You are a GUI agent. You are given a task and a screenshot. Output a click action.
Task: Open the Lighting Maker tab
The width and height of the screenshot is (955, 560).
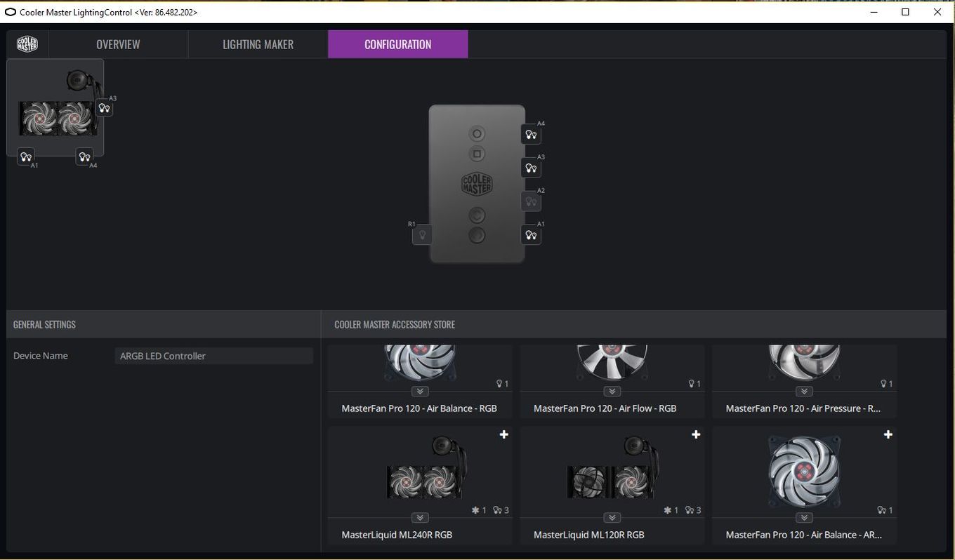(258, 44)
